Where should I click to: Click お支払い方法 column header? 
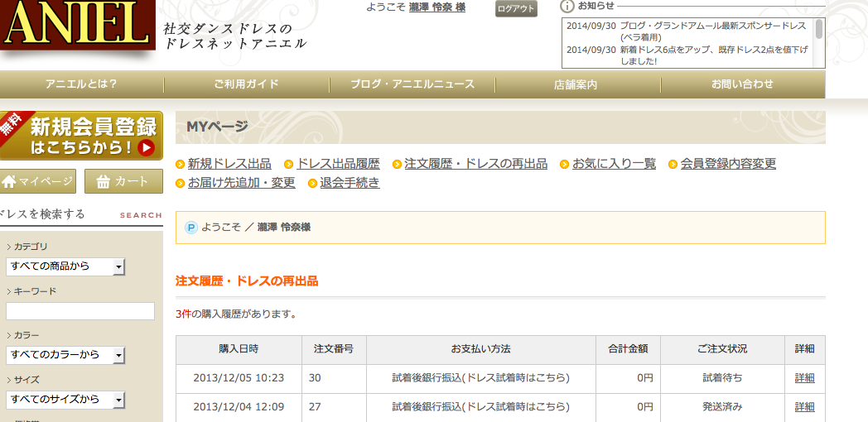click(480, 349)
